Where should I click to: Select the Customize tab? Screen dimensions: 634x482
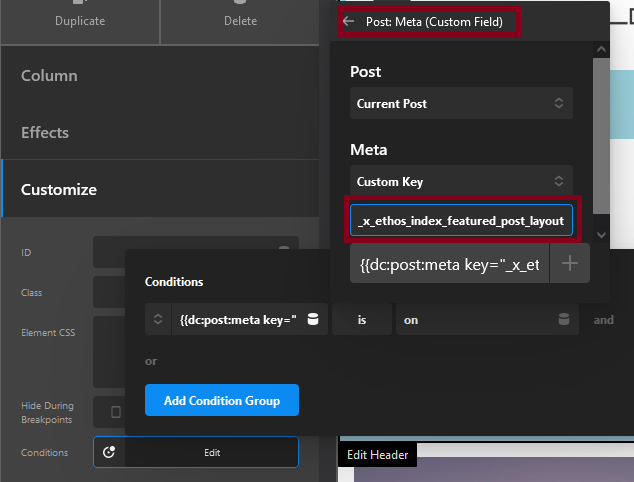59,189
